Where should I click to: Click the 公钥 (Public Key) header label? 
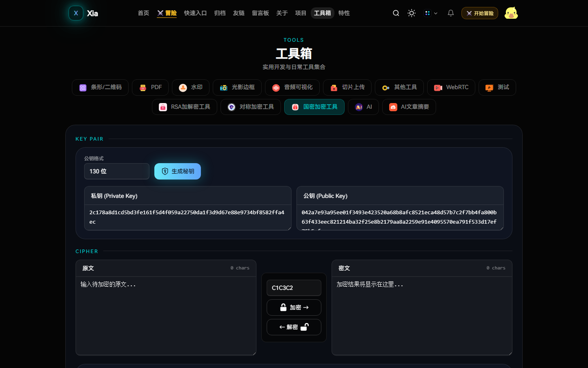pos(325,196)
